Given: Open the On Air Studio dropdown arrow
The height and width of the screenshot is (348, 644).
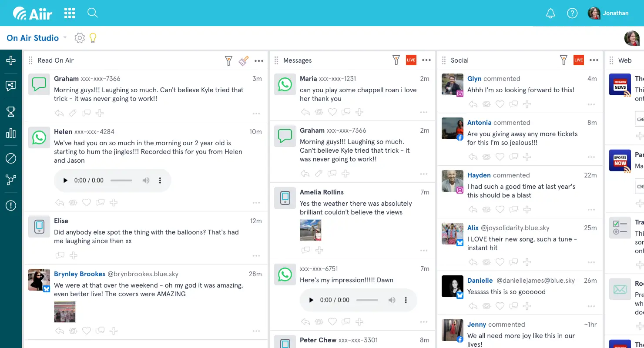Looking at the screenshot, I should coord(65,38).
